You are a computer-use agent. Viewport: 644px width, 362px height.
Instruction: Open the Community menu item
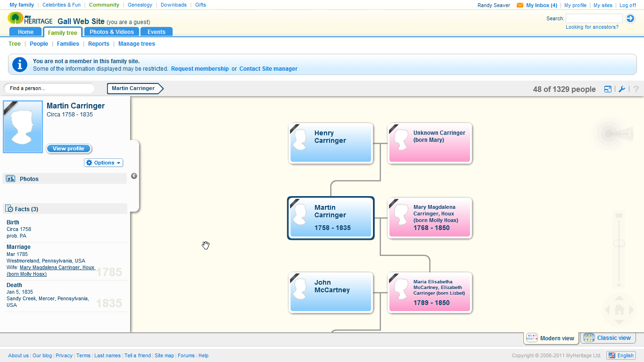pyautogui.click(x=104, y=5)
